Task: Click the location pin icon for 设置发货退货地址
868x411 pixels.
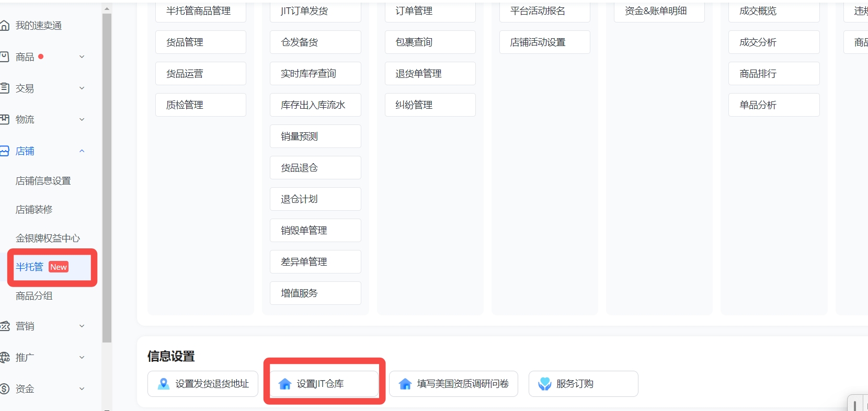Action: pos(164,384)
